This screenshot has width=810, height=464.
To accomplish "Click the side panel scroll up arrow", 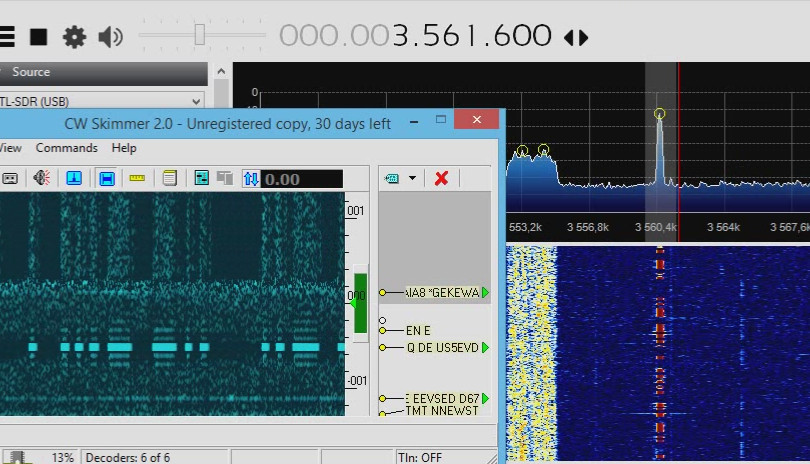I will pos(222,71).
